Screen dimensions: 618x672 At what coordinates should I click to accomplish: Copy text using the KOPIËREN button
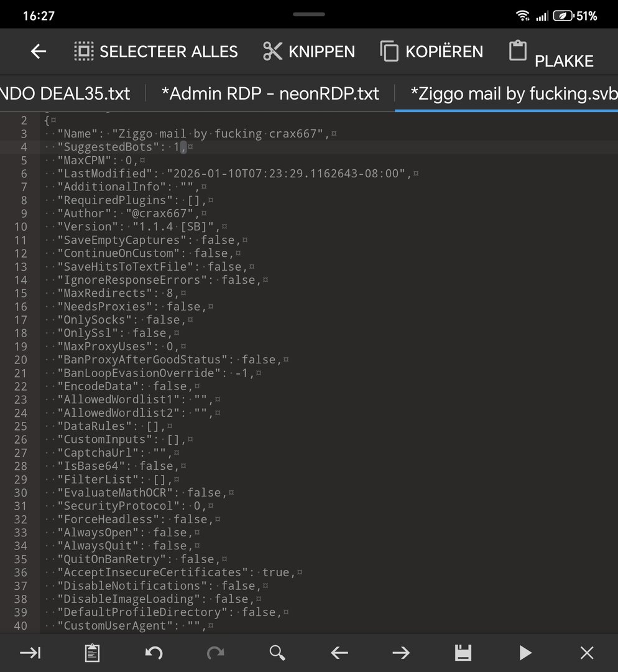(x=431, y=52)
